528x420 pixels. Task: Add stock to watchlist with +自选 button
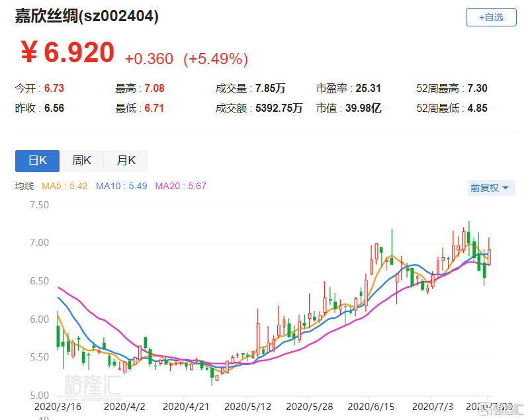click(491, 17)
